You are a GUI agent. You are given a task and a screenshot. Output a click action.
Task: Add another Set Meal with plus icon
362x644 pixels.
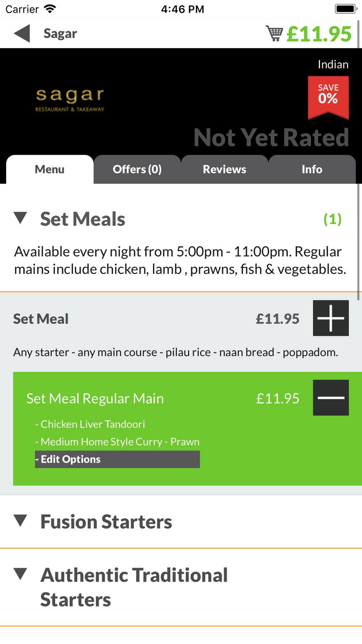(x=331, y=318)
